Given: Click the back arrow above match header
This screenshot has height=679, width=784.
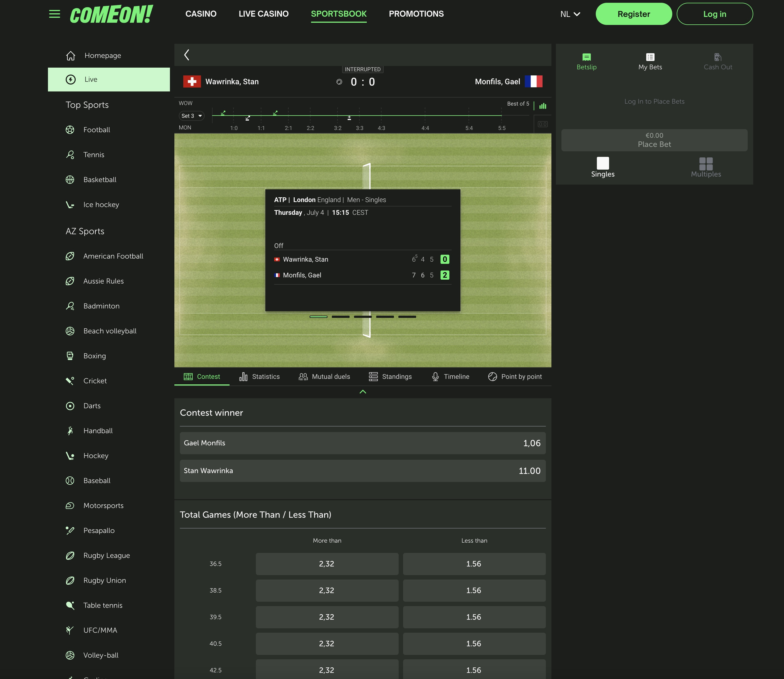Looking at the screenshot, I should point(186,55).
